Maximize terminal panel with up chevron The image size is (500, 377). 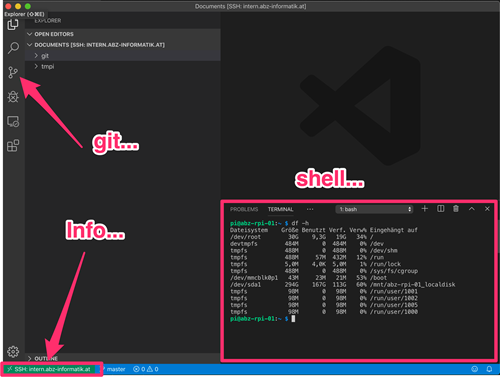click(x=472, y=209)
